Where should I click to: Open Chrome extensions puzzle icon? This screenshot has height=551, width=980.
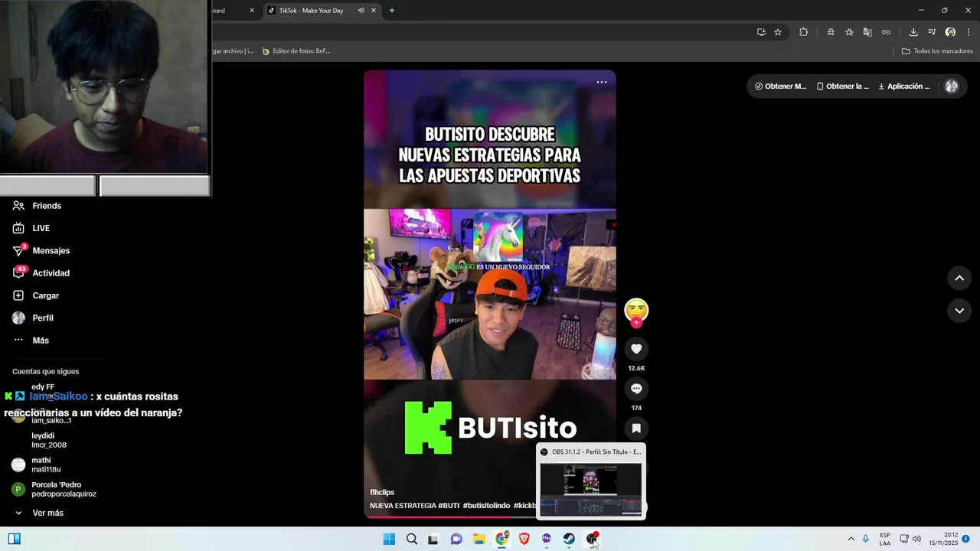[x=803, y=32]
